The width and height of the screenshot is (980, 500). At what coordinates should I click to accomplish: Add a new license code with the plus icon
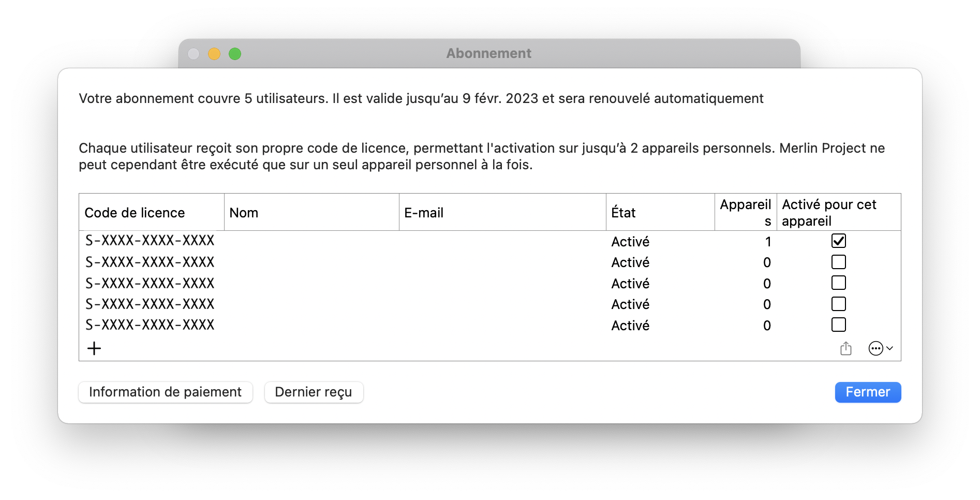(x=94, y=348)
